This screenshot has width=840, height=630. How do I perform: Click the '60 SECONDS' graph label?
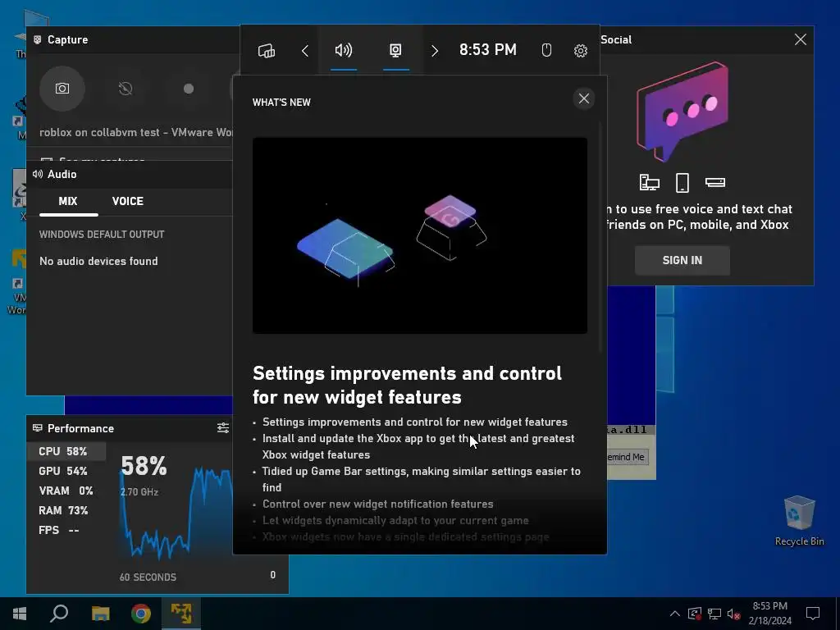[148, 577]
